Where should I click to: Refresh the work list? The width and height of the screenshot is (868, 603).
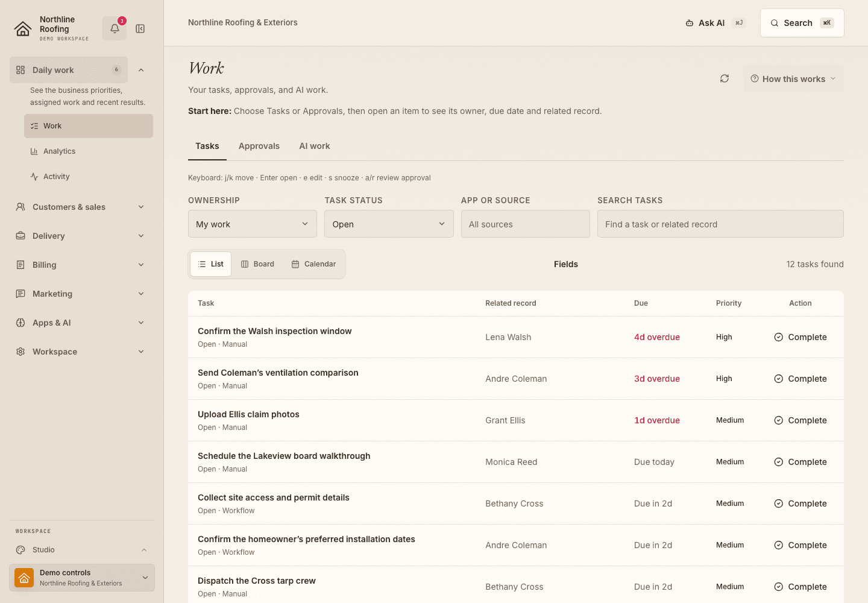(725, 78)
